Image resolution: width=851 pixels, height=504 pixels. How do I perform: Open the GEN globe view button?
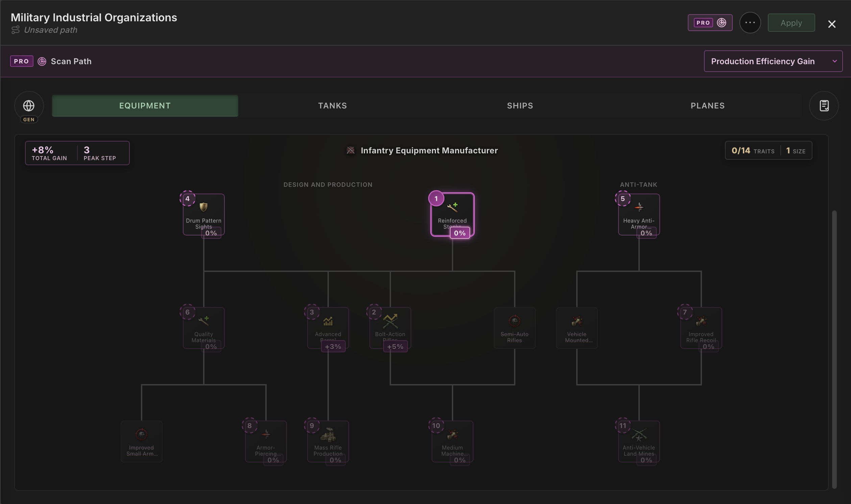(x=29, y=106)
